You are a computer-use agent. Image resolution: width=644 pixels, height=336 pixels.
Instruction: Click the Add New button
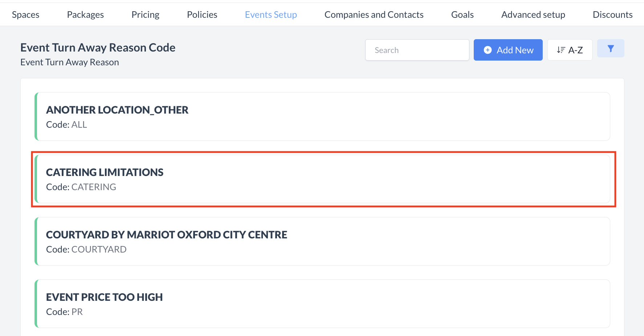click(508, 50)
